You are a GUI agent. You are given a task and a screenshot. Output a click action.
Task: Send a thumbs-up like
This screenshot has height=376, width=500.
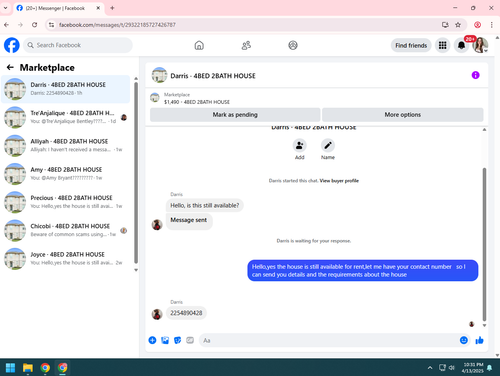click(x=480, y=340)
